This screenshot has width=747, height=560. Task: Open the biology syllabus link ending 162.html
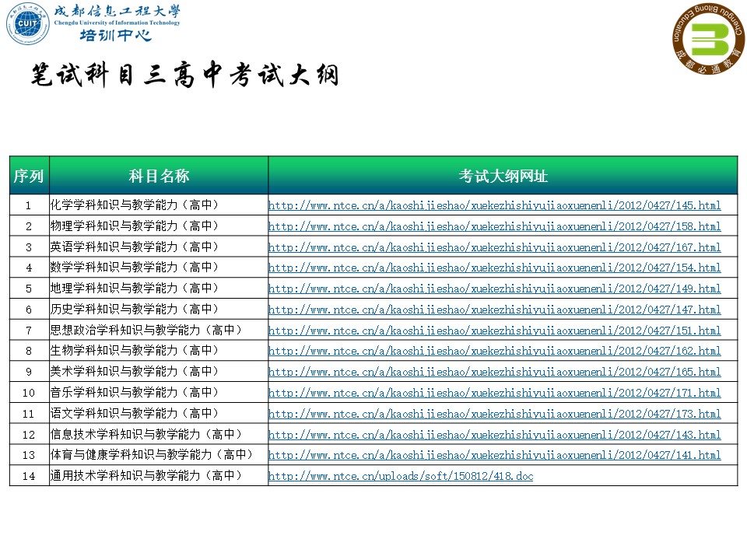click(494, 351)
